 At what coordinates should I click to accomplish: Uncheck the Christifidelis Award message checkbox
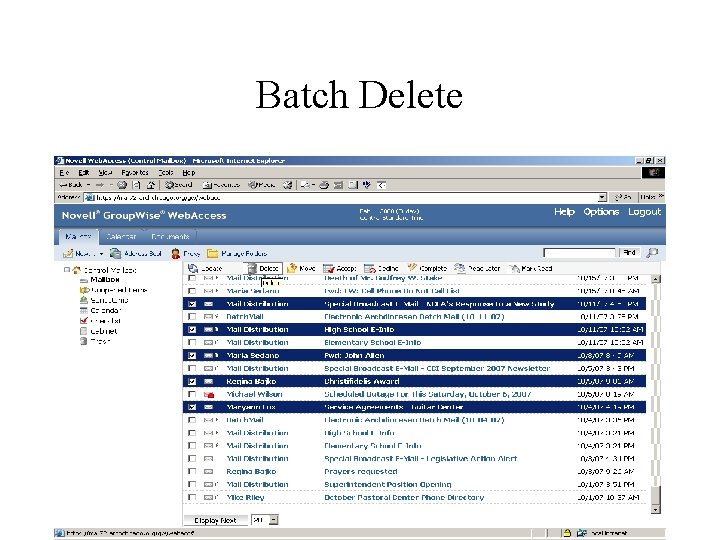pyautogui.click(x=192, y=382)
